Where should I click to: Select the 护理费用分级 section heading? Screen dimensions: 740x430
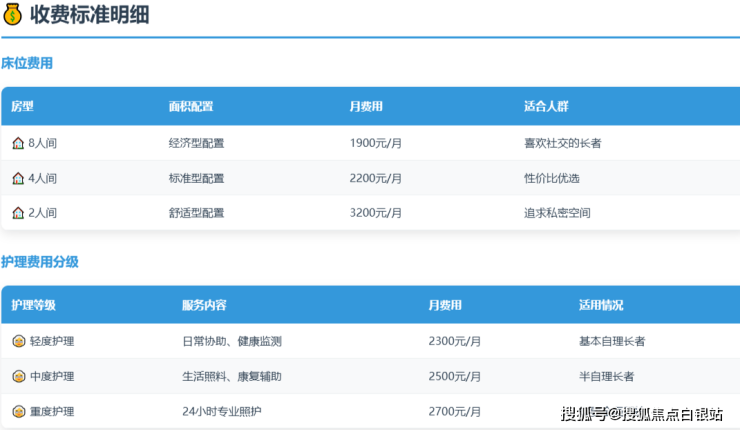point(40,262)
